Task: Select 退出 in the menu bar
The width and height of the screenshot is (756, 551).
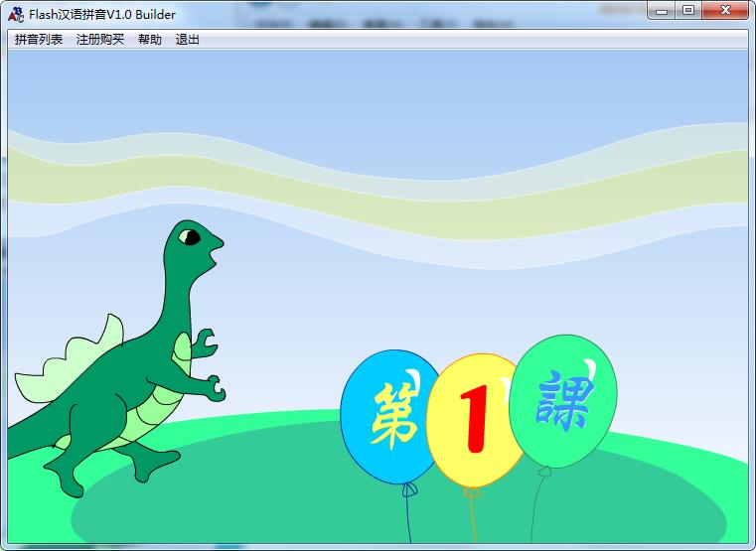Action: point(187,40)
